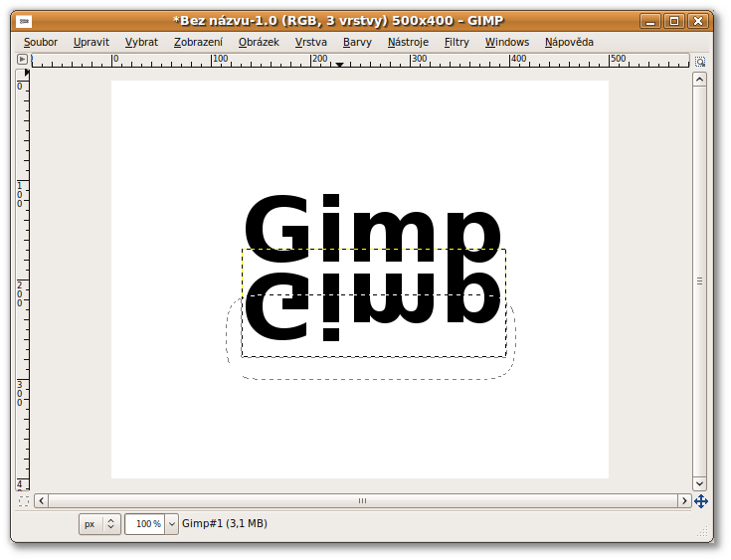Maximize the GIMP window
731x560 pixels.
coord(674,21)
